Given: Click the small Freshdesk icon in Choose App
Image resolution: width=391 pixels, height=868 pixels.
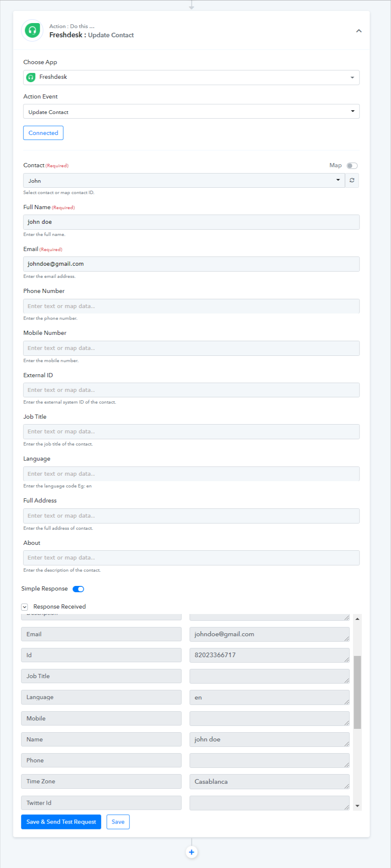Looking at the screenshot, I should [31, 77].
